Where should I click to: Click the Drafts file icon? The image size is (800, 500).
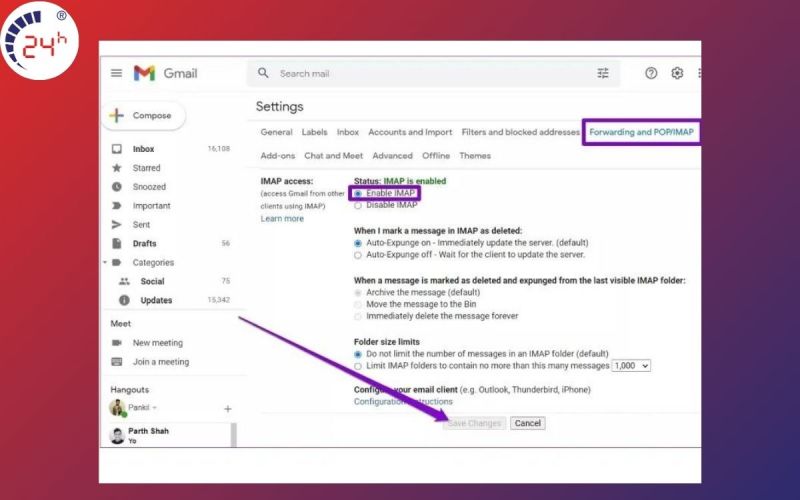pos(117,243)
